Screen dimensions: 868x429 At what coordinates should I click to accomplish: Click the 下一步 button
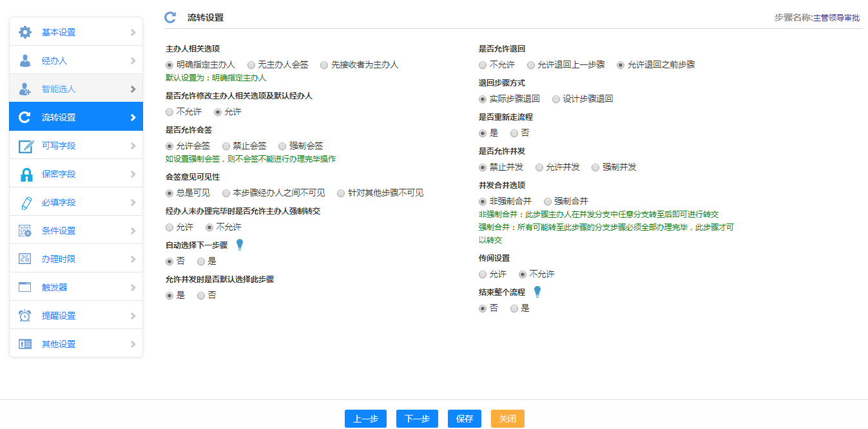click(x=417, y=419)
